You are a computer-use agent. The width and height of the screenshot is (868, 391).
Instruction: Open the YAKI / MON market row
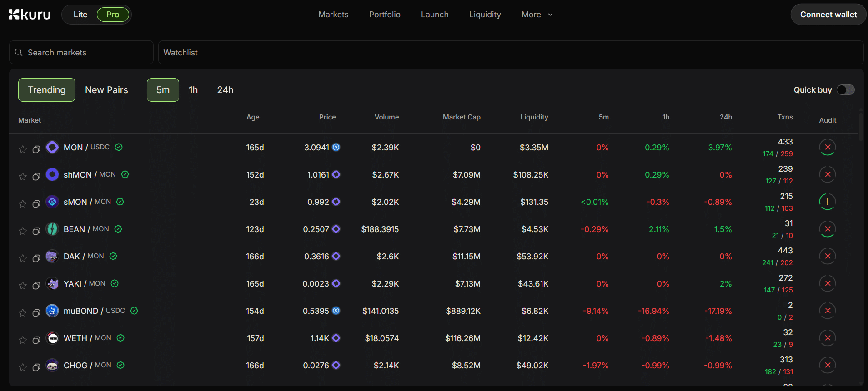coord(434,283)
